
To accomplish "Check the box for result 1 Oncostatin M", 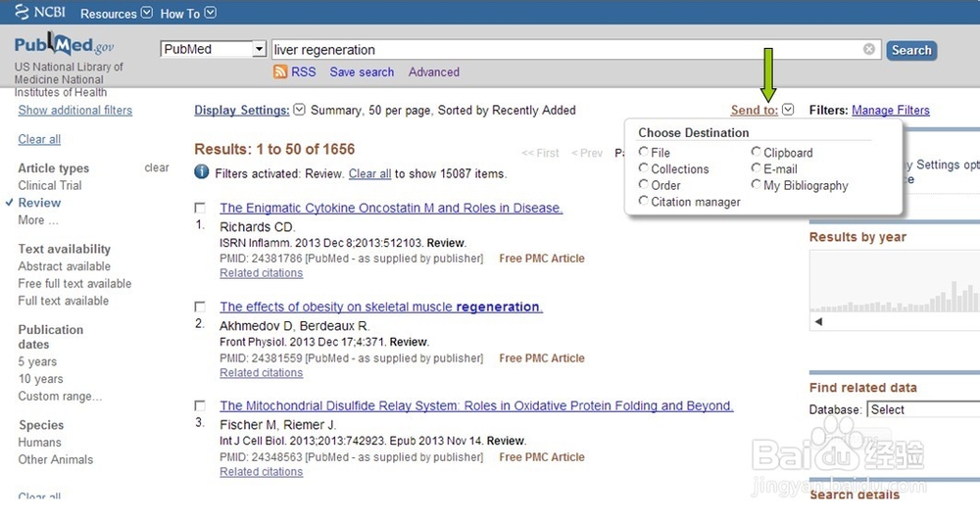I will tap(200, 208).
